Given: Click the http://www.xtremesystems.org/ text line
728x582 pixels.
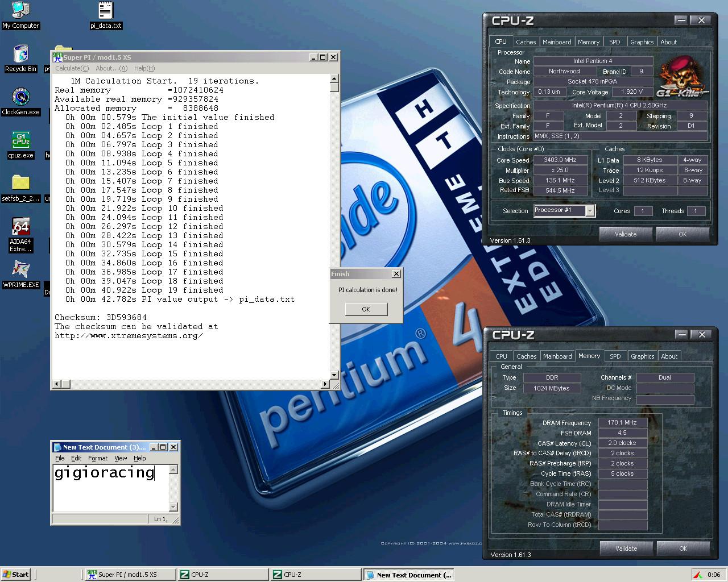Looking at the screenshot, I should (129, 335).
